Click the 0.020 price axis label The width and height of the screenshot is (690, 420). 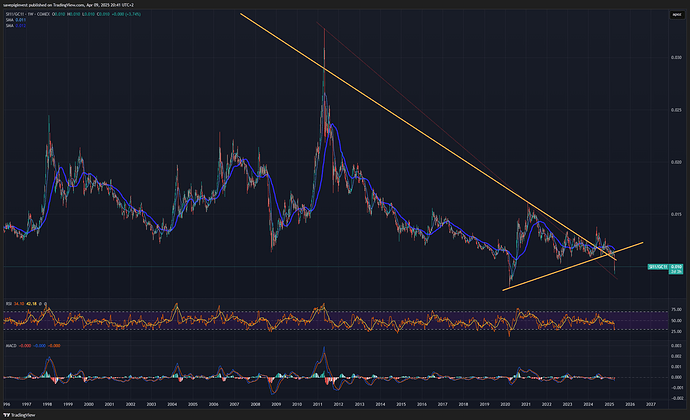(x=676, y=162)
